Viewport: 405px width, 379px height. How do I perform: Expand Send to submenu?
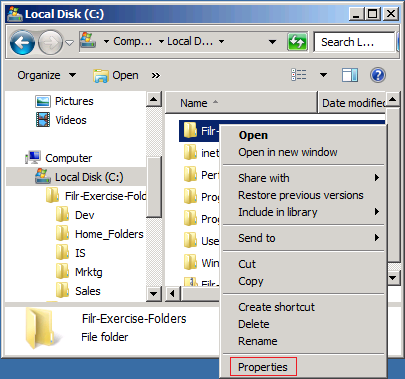coord(303,238)
